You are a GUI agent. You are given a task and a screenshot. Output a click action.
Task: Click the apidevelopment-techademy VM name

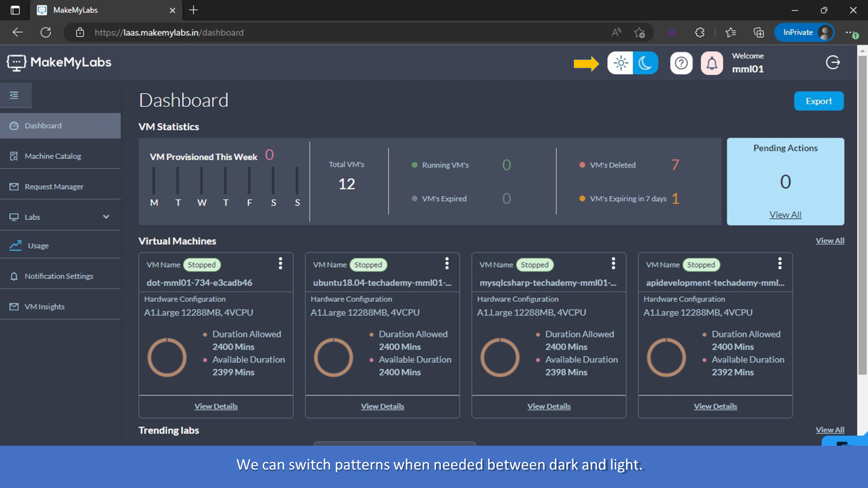[x=715, y=282]
